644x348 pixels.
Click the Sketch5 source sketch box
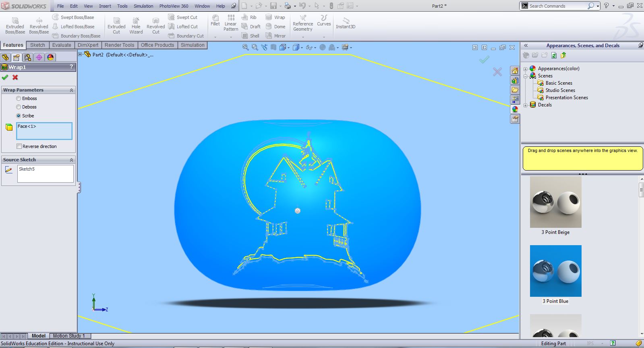click(46, 174)
